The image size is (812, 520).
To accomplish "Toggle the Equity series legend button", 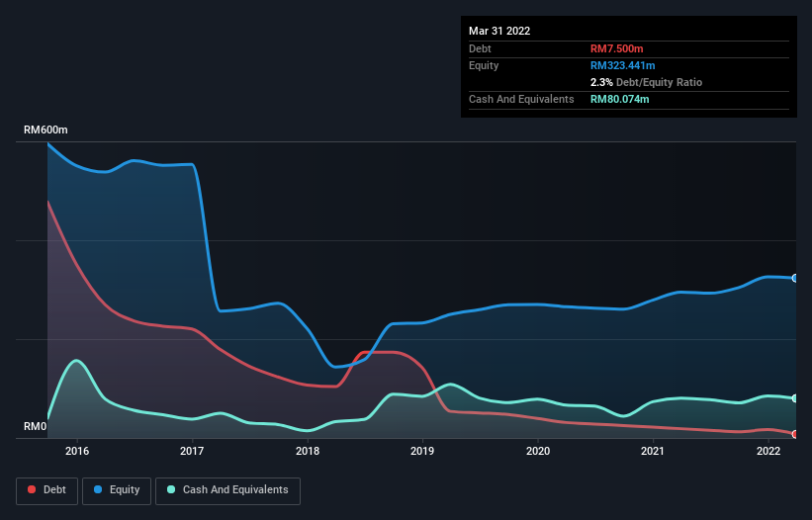I will click(x=117, y=490).
